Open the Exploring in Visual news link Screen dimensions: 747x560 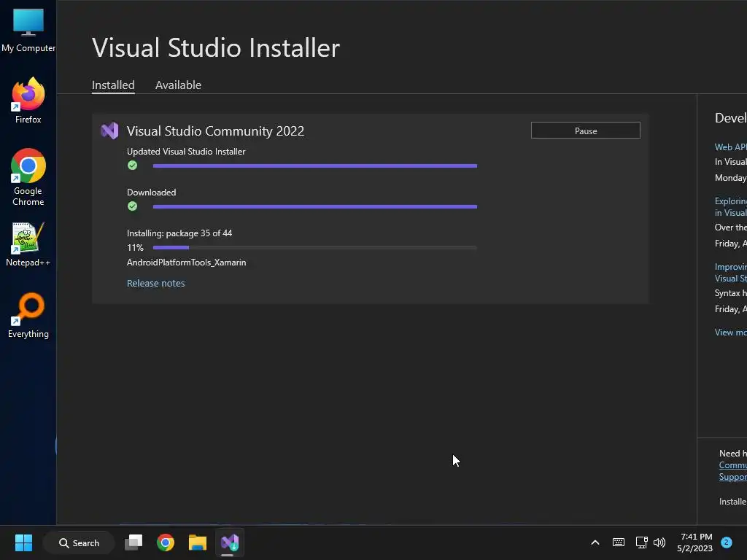(730, 206)
